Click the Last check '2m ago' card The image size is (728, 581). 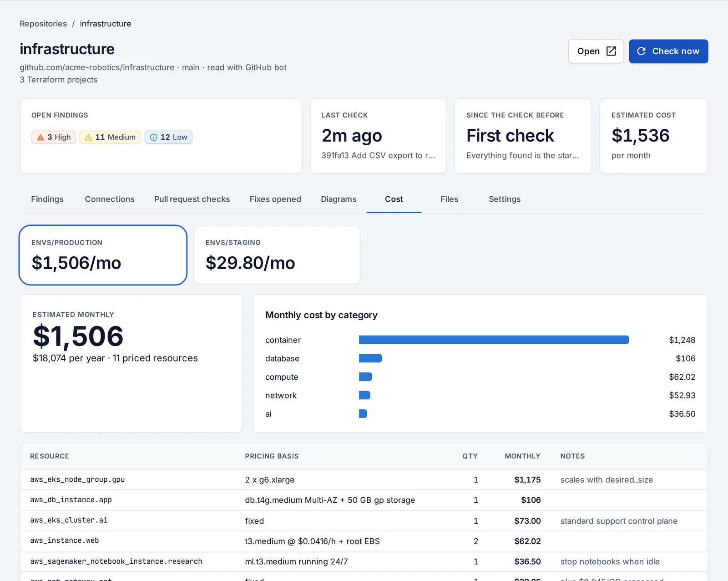coord(378,136)
